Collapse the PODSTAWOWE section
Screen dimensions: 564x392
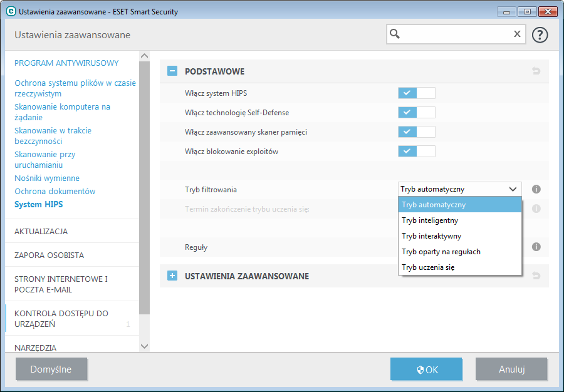(x=172, y=71)
